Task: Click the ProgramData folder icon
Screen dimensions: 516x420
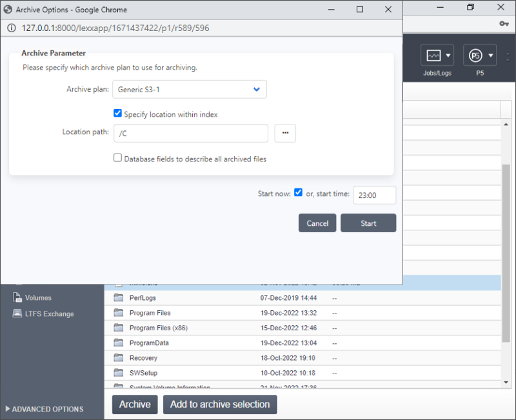Action: click(118, 343)
